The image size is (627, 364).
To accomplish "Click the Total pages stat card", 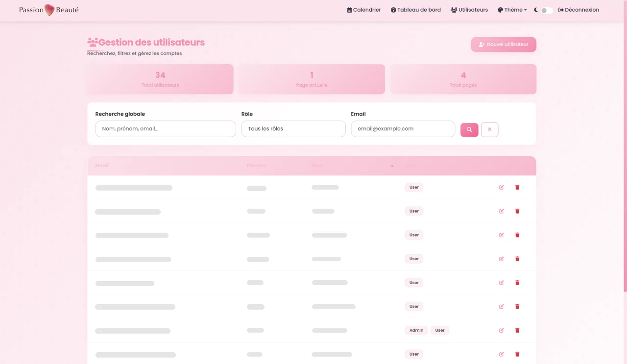I will point(463,79).
